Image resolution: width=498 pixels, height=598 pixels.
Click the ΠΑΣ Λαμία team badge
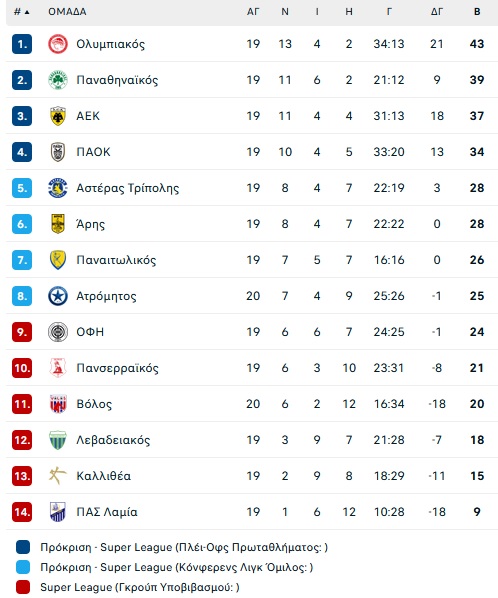[58, 512]
